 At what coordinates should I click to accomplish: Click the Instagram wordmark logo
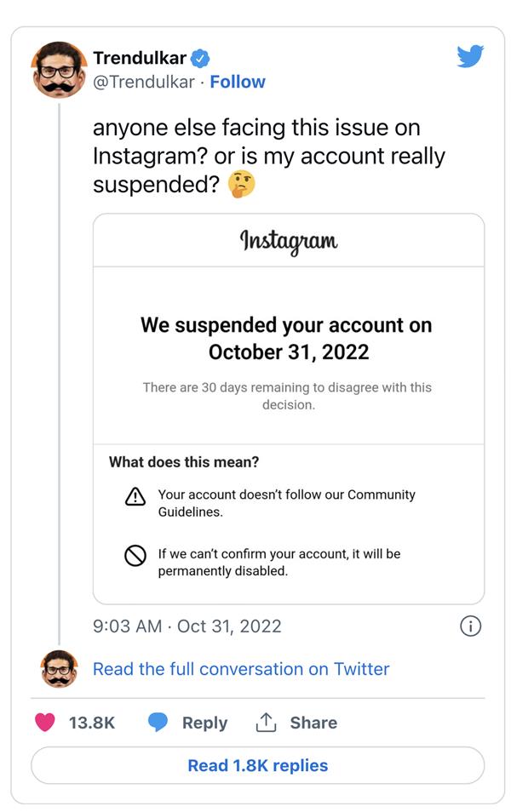tap(291, 241)
